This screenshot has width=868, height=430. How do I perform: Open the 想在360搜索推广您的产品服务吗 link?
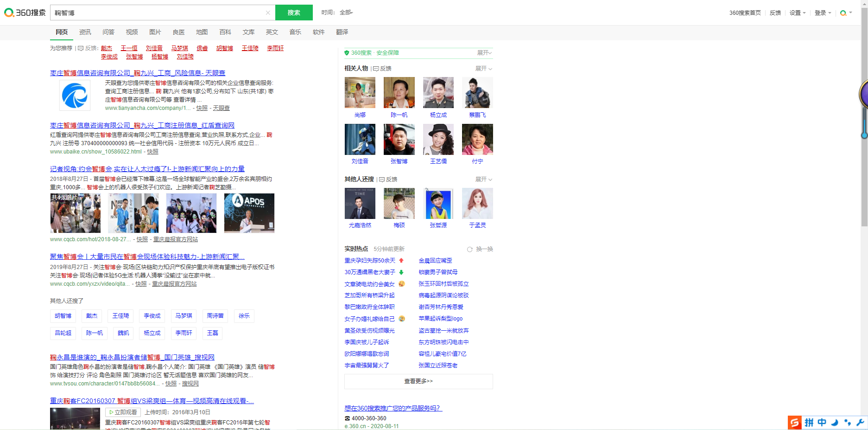click(x=393, y=408)
